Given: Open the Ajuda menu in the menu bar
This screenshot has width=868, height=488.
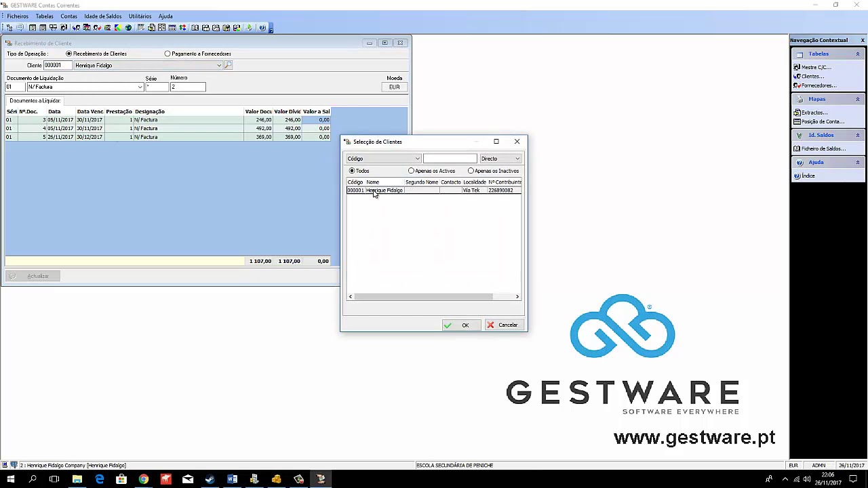Looking at the screenshot, I should click(165, 16).
